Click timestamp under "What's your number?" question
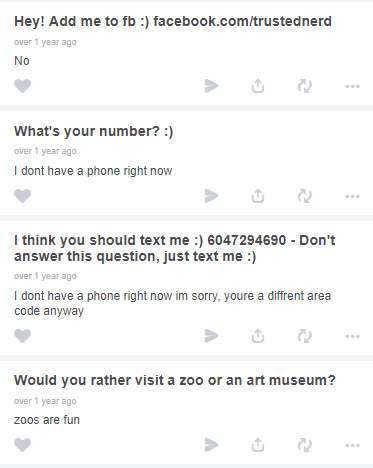 45,151
